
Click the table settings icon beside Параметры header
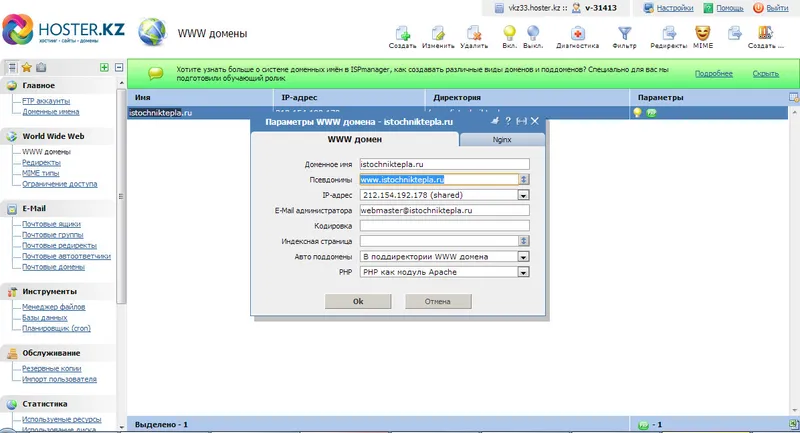click(794, 97)
